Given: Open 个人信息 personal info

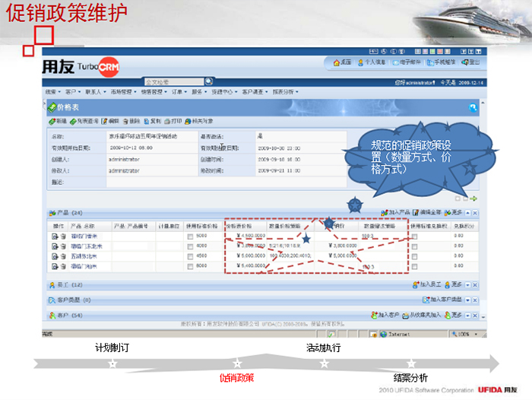Looking at the screenshot, I should point(372,62).
